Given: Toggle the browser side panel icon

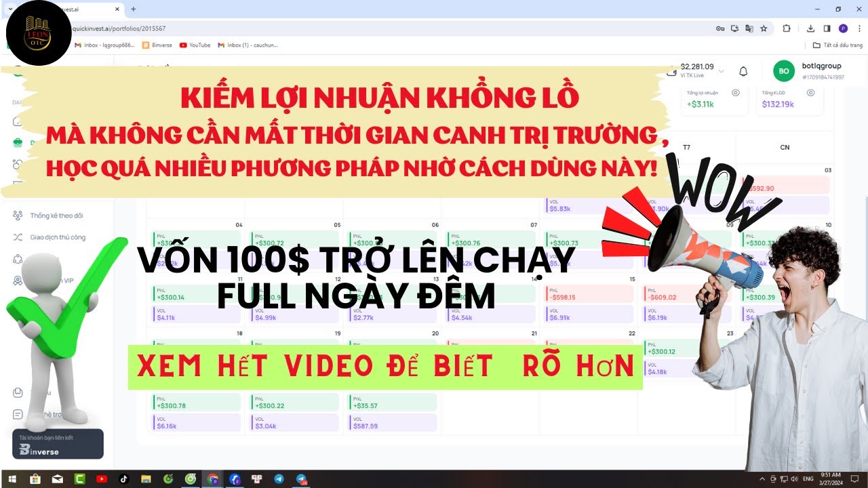Looking at the screenshot, I should point(827,28).
